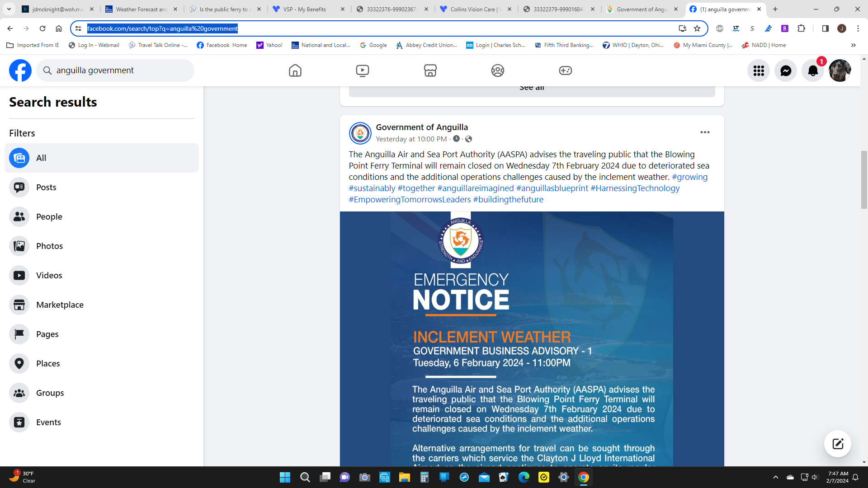868x488 pixels.
Task: Open the Facebook menu grid icon
Action: click(x=759, y=70)
